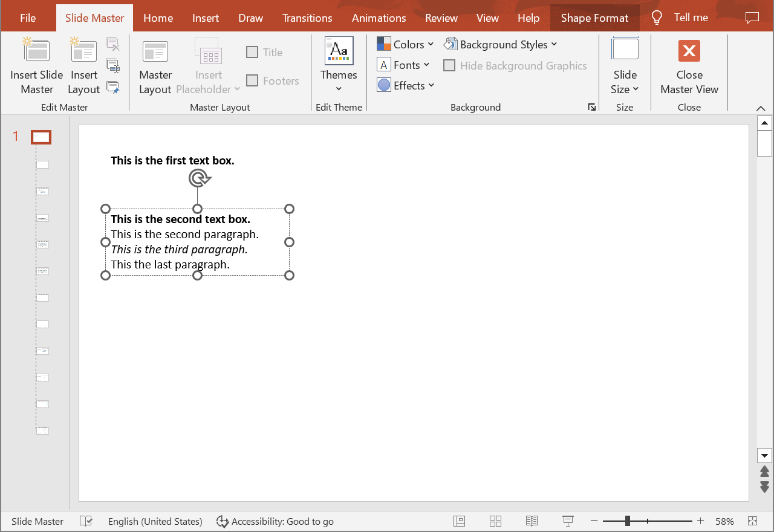Start Slide Show from status bar icon

(568, 521)
